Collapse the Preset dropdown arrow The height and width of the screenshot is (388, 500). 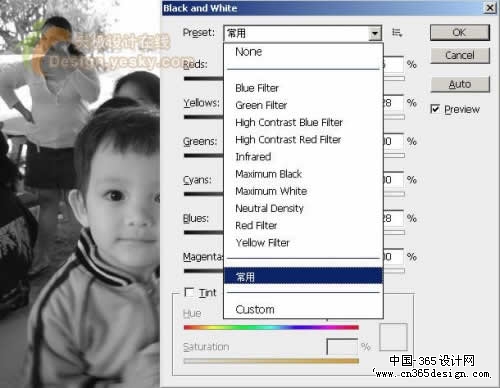tap(375, 33)
